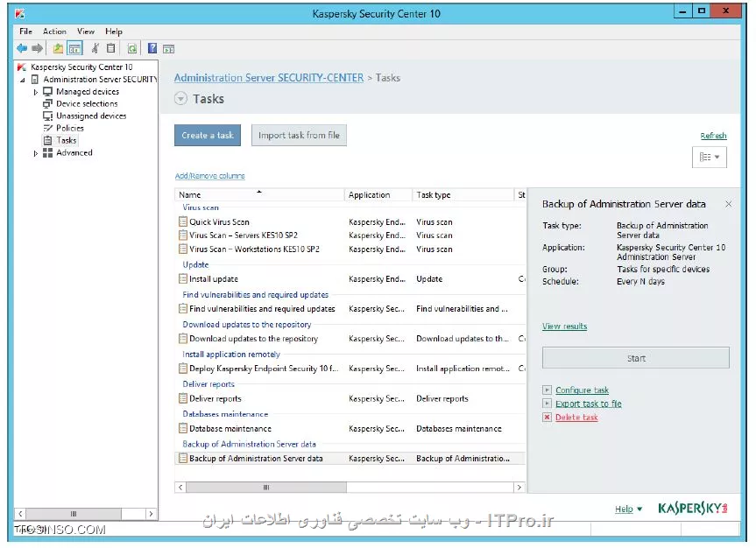Viewport: 756px width, 548px height.
Task: Click the Managed devices monitor icon
Action: point(47,91)
